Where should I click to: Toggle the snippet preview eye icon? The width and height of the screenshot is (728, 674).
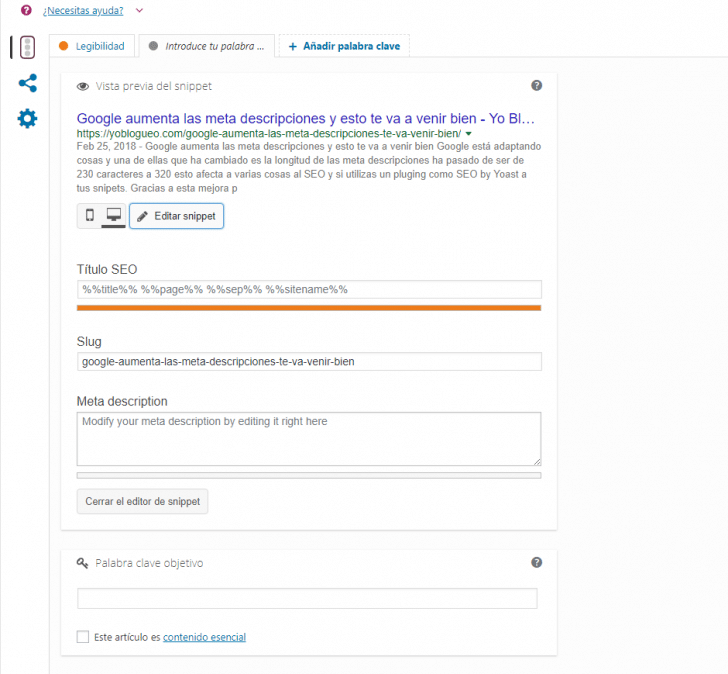click(83, 87)
